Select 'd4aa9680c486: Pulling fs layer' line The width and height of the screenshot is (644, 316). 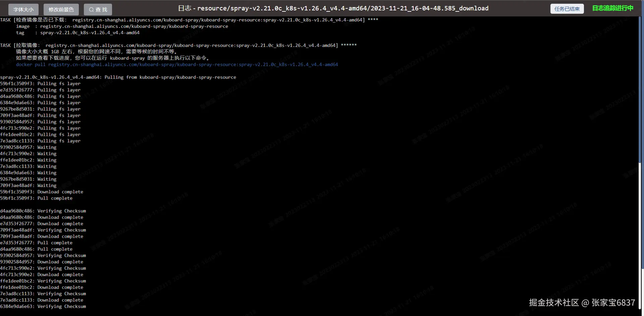tap(40, 96)
